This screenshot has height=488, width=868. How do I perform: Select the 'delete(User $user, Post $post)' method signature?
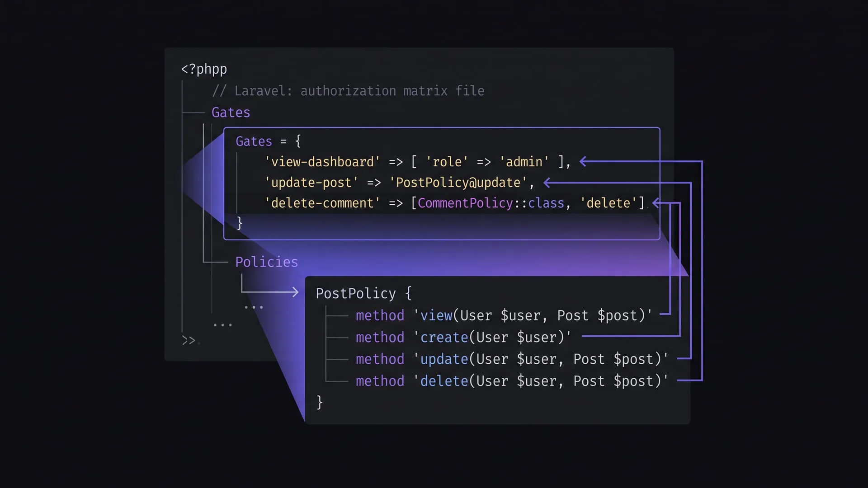541,381
